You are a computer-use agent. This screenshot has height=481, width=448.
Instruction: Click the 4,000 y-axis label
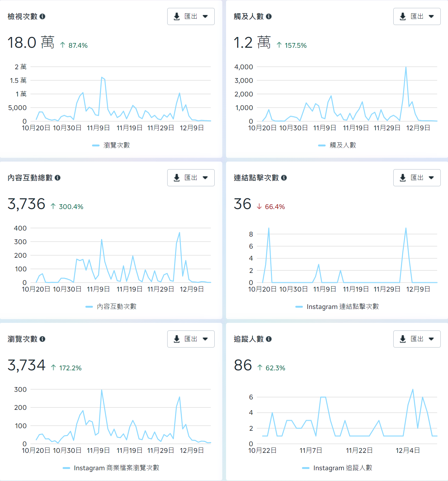244,67
